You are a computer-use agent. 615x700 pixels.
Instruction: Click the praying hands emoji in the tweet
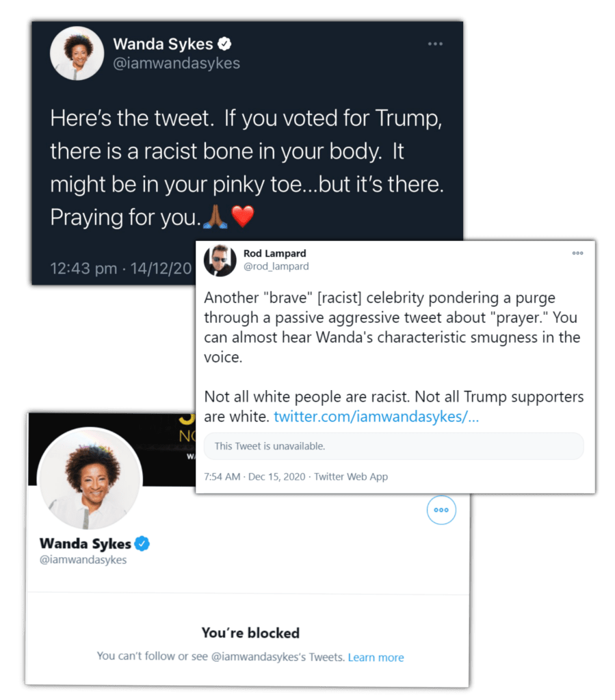click(x=216, y=217)
